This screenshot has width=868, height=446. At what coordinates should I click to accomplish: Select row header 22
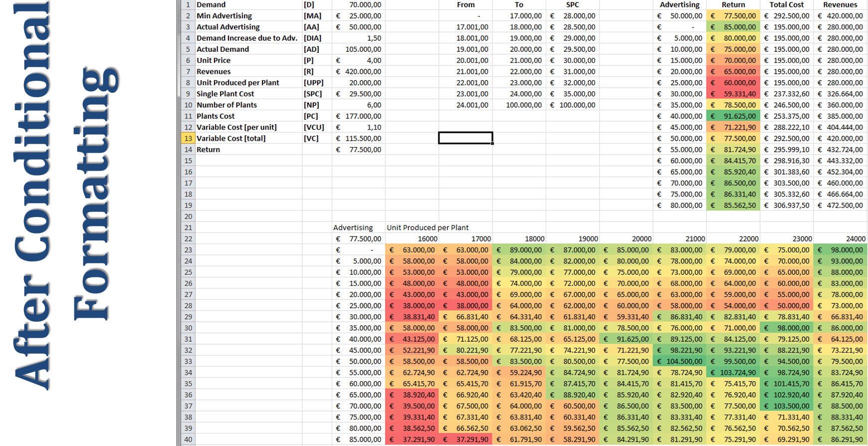coord(188,238)
